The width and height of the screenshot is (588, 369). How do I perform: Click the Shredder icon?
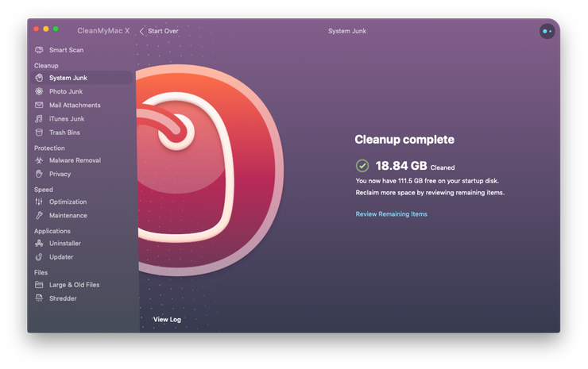coord(39,298)
